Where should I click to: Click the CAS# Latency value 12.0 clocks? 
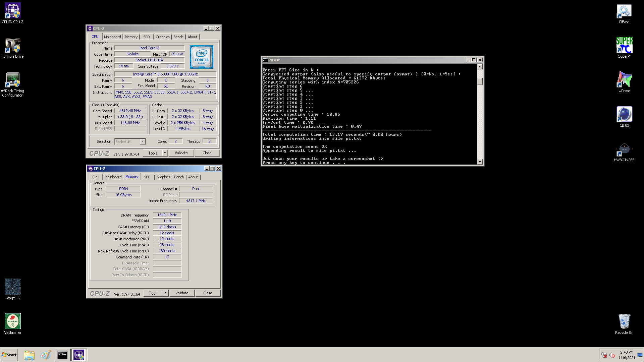click(167, 227)
